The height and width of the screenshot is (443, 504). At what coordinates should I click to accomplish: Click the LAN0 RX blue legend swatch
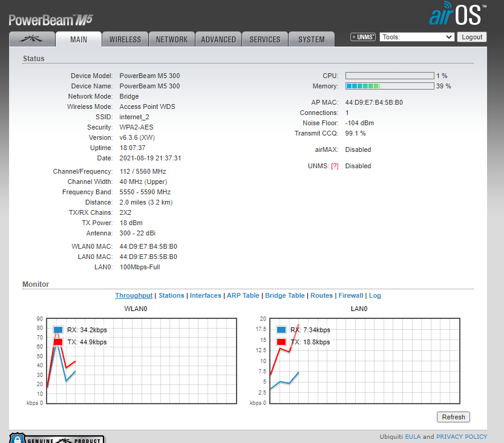281,330
